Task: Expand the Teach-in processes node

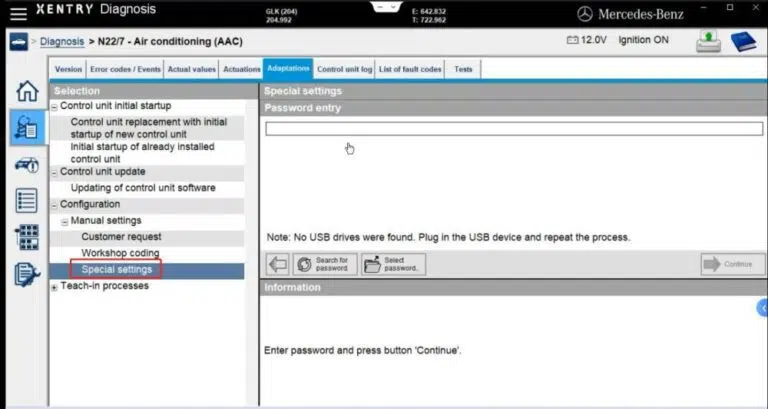Action: click(55, 287)
